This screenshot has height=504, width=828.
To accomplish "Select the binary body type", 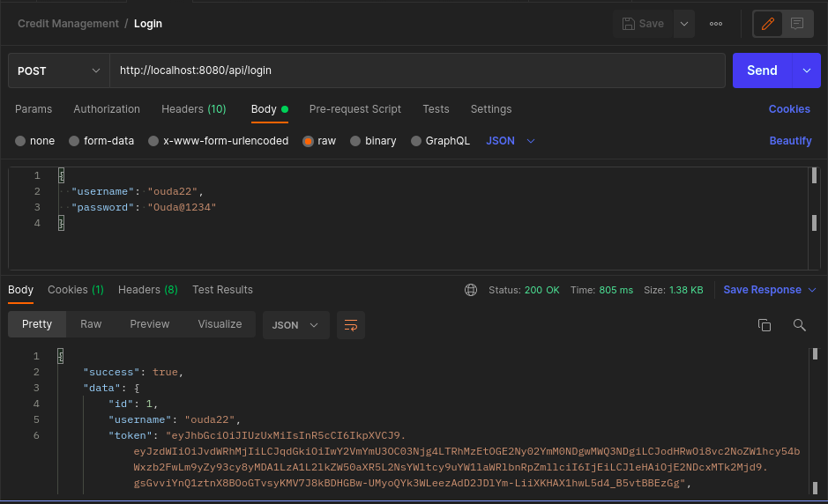I will [x=354, y=141].
